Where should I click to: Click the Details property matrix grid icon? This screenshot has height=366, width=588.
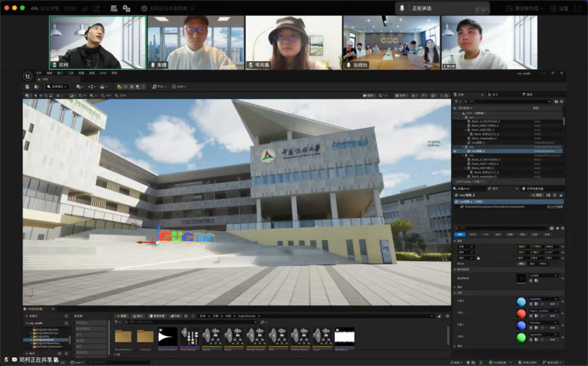[x=552, y=228]
